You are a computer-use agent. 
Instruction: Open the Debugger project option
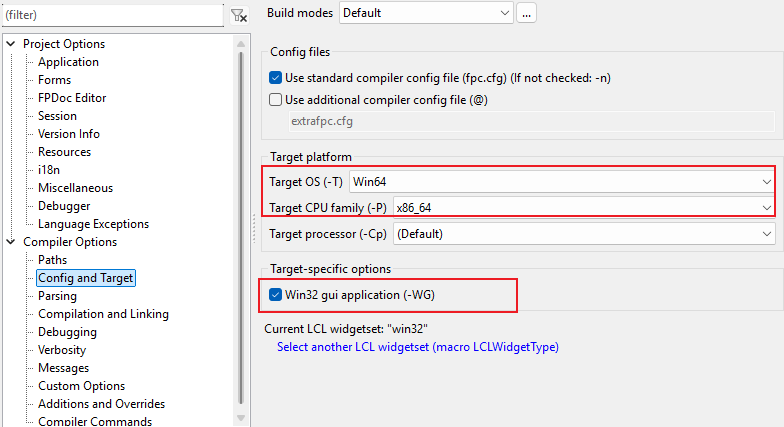(64, 206)
